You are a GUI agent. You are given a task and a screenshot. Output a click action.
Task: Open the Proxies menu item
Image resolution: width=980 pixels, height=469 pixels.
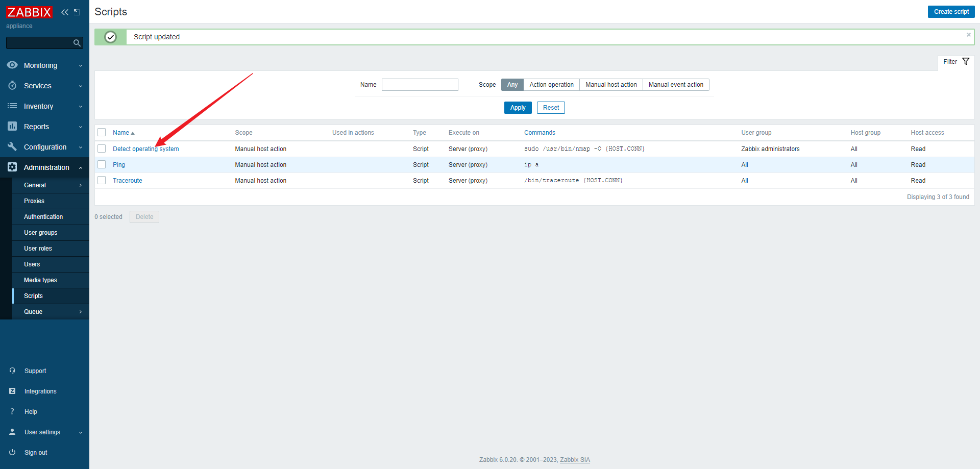pos(51,201)
